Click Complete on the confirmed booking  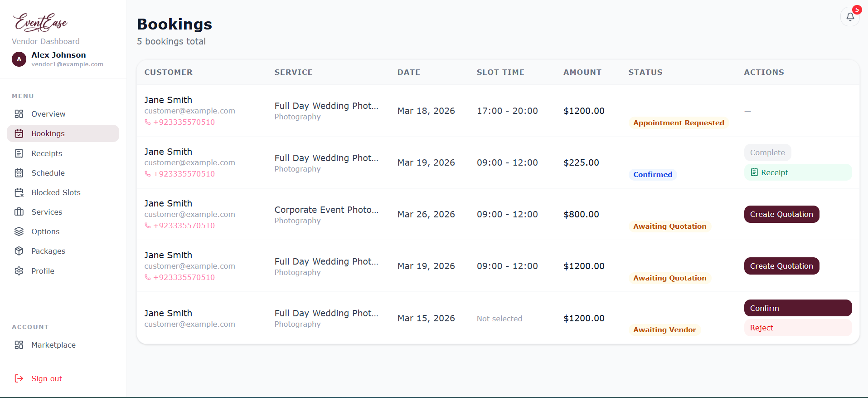click(767, 152)
